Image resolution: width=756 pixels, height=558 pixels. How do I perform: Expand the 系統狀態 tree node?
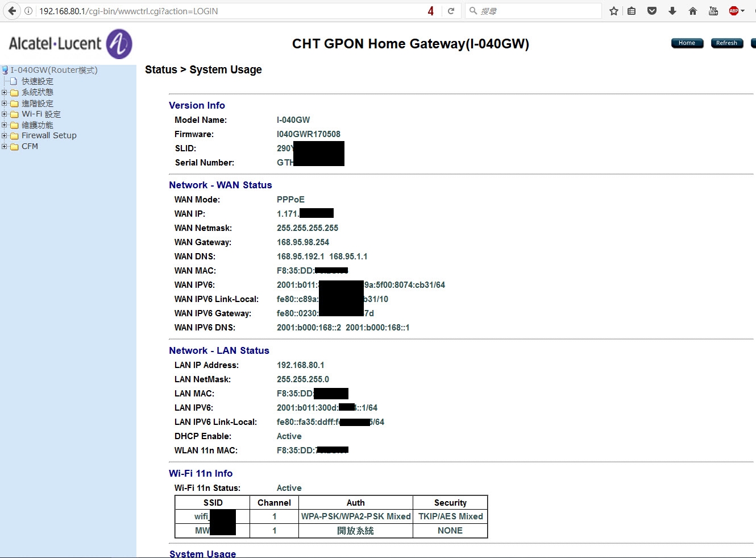[x=4, y=92]
